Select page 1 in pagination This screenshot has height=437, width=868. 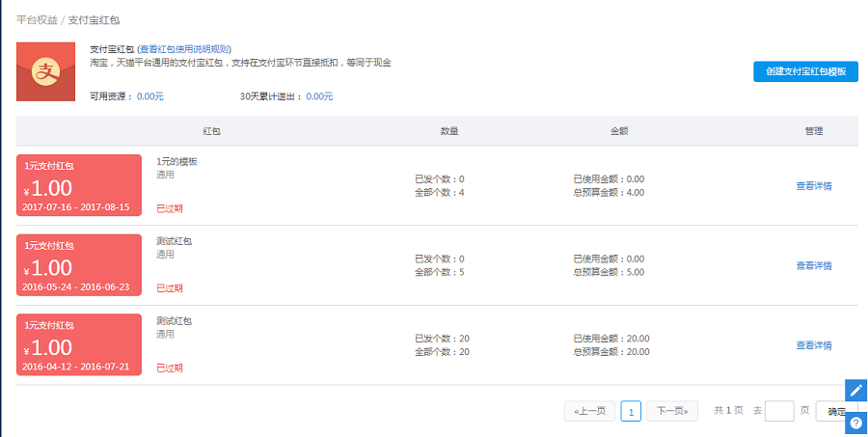(631, 411)
